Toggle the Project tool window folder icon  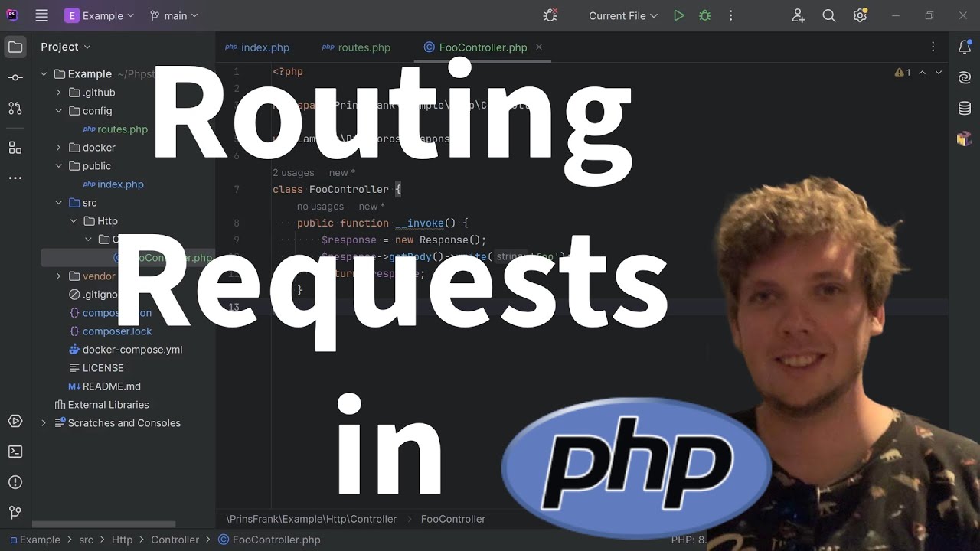point(15,47)
